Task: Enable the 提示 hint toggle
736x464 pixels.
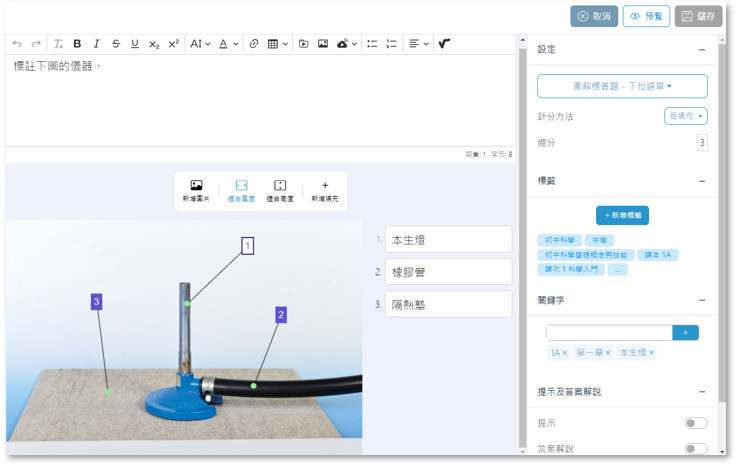Action: (695, 423)
